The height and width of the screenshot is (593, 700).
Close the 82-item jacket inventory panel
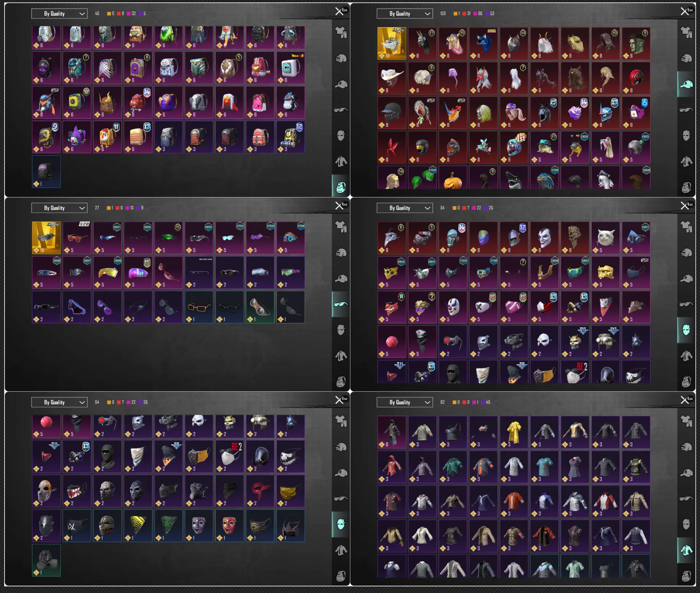click(684, 400)
